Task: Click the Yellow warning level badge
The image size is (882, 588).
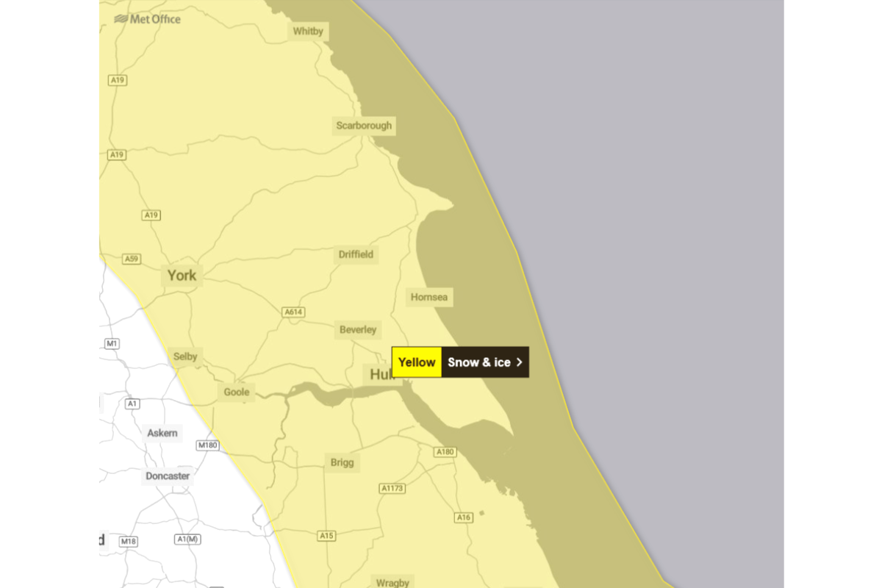Action: [x=417, y=362]
